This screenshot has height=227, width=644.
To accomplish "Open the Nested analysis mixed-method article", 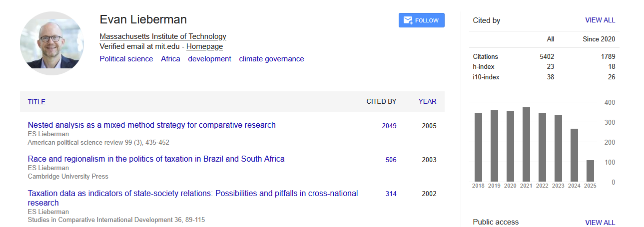I will pyautogui.click(x=152, y=125).
